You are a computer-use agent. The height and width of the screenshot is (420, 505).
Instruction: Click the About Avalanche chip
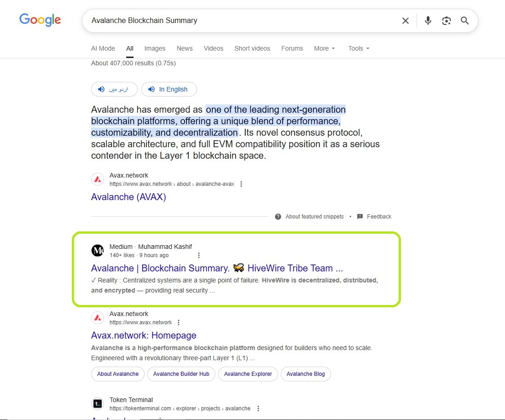pyautogui.click(x=118, y=374)
